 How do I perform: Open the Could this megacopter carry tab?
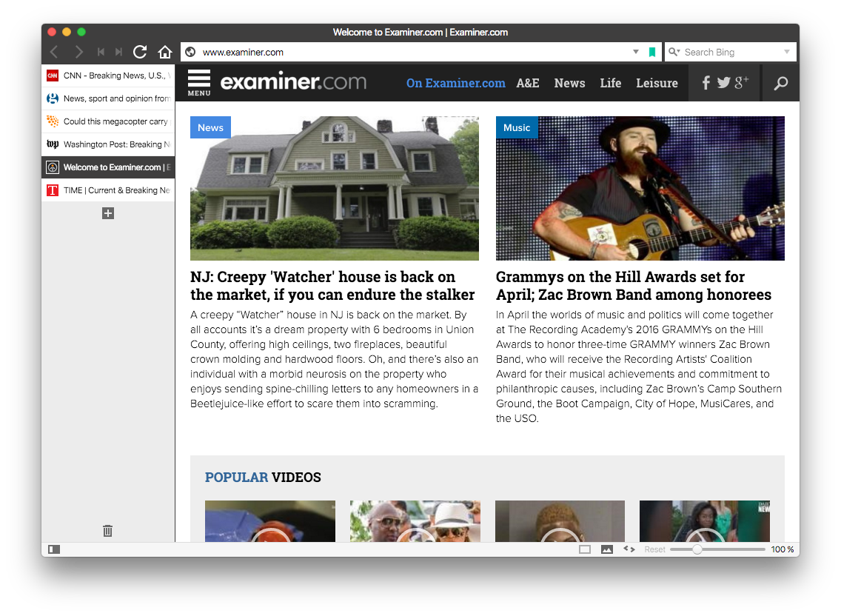click(x=108, y=122)
